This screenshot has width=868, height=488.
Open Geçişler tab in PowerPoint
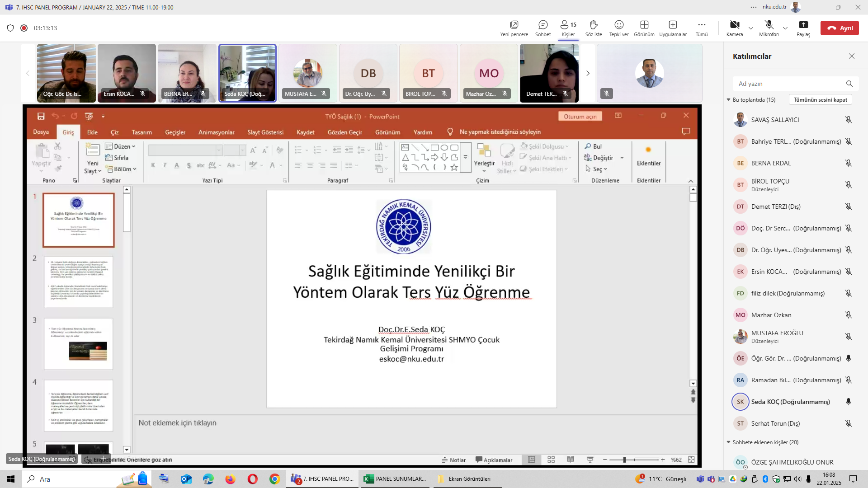coord(175,132)
